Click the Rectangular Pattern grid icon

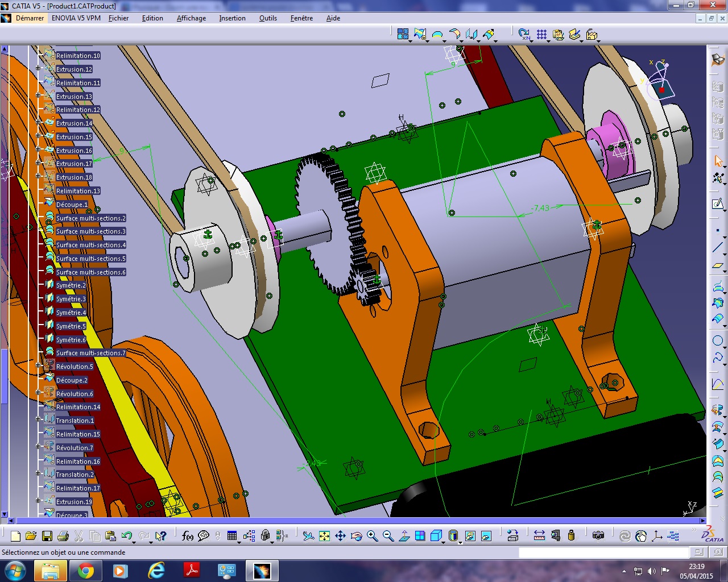tap(541, 35)
